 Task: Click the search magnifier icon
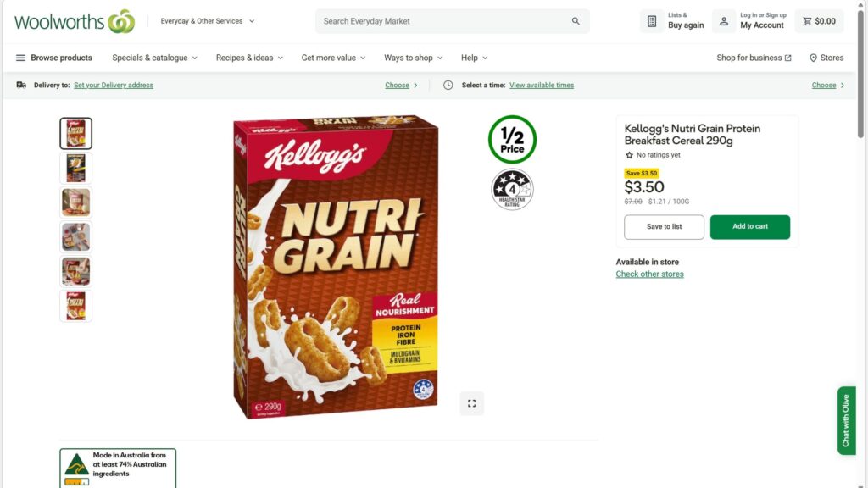pos(576,21)
